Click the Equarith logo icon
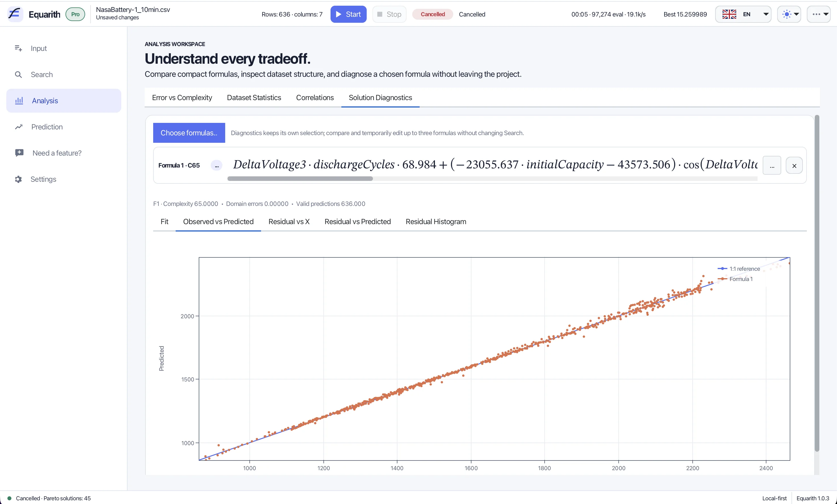 15,14
